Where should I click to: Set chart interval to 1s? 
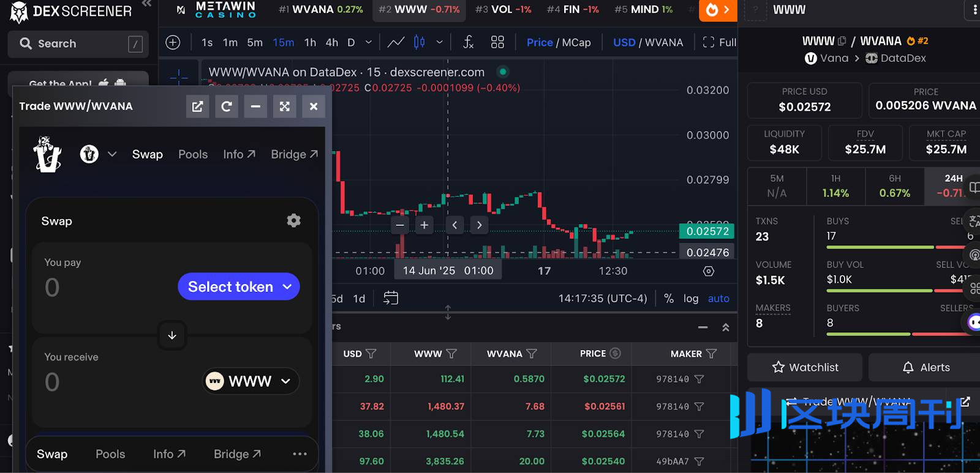[x=207, y=42]
